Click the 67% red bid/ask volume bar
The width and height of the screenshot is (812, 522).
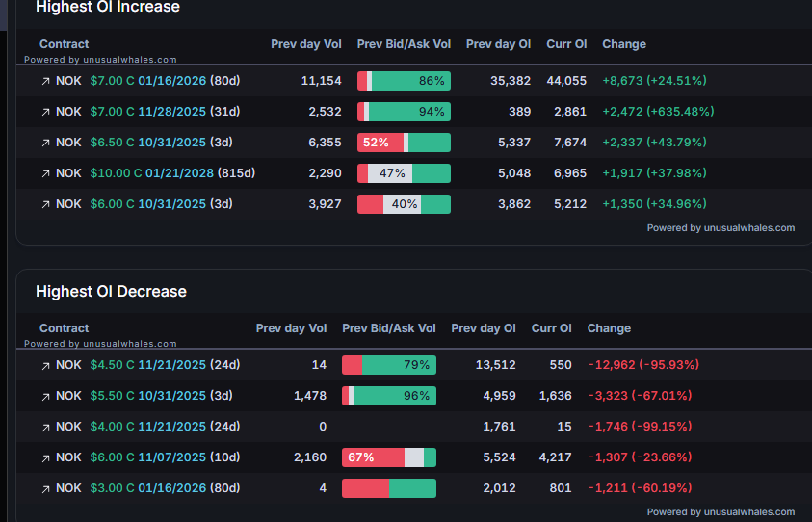click(372, 457)
